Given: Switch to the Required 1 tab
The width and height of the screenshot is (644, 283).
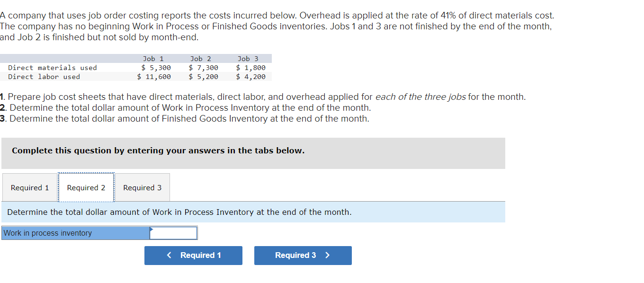Looking at the screenshot, I should pyautogui.click(x=29, y=187).
